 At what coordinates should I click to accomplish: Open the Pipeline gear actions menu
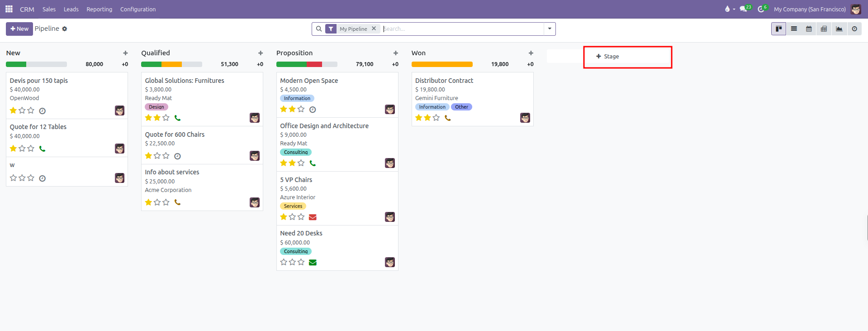coord(65,29)
